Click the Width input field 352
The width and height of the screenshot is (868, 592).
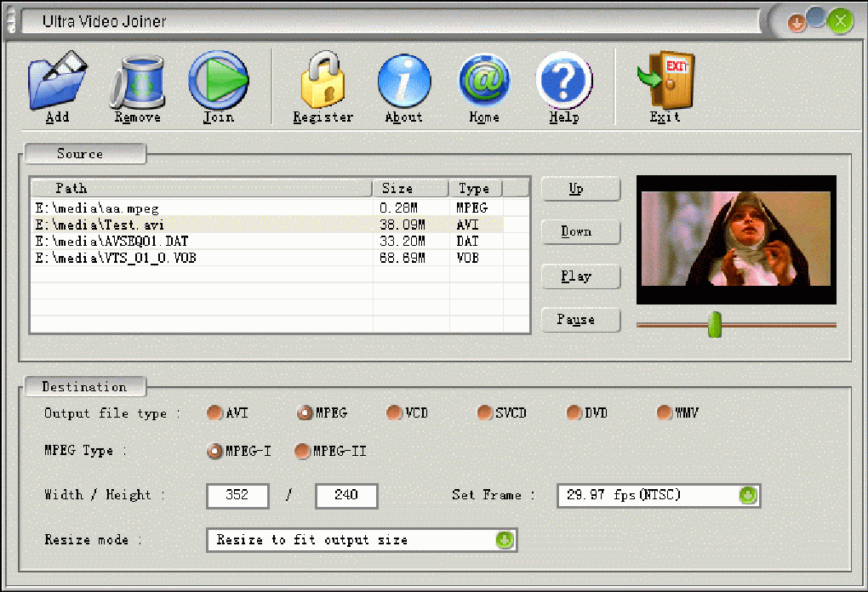237,495
